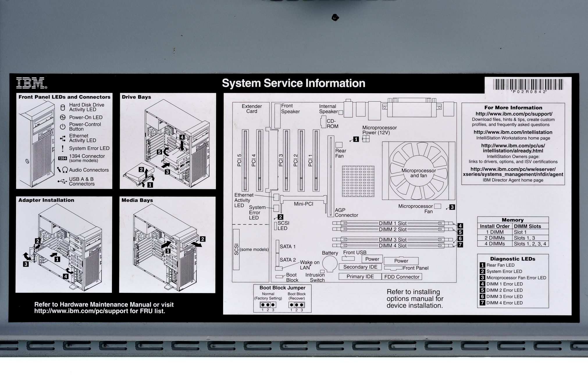Click the 1394 Connector icon
The width and height of the screenshot is (588, 392).
[x=63, y=158]
